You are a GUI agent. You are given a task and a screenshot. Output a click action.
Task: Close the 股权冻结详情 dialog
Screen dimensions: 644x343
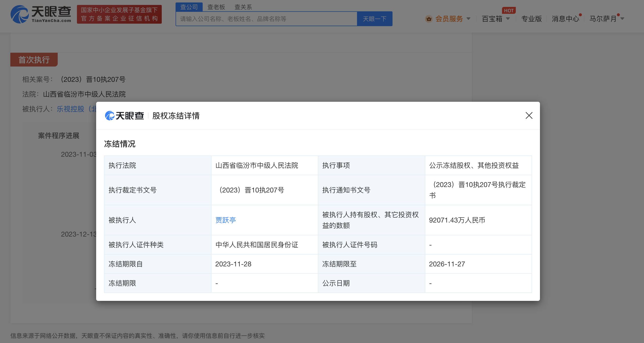(x=529, y=115)
